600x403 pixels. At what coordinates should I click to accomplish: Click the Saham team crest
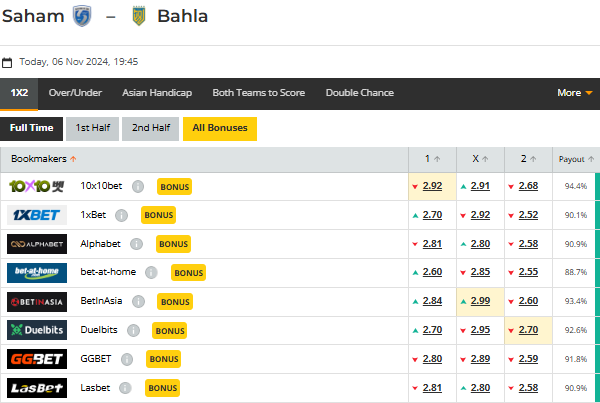click(83, 17)
